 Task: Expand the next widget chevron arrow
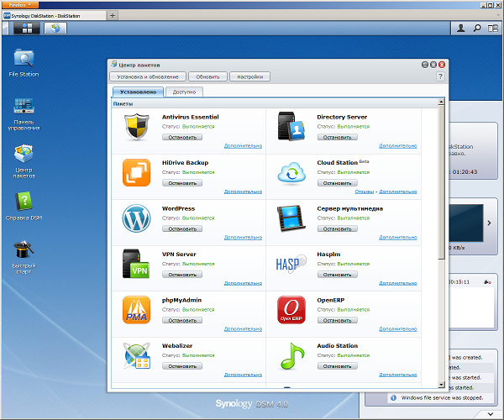point(489,223)
